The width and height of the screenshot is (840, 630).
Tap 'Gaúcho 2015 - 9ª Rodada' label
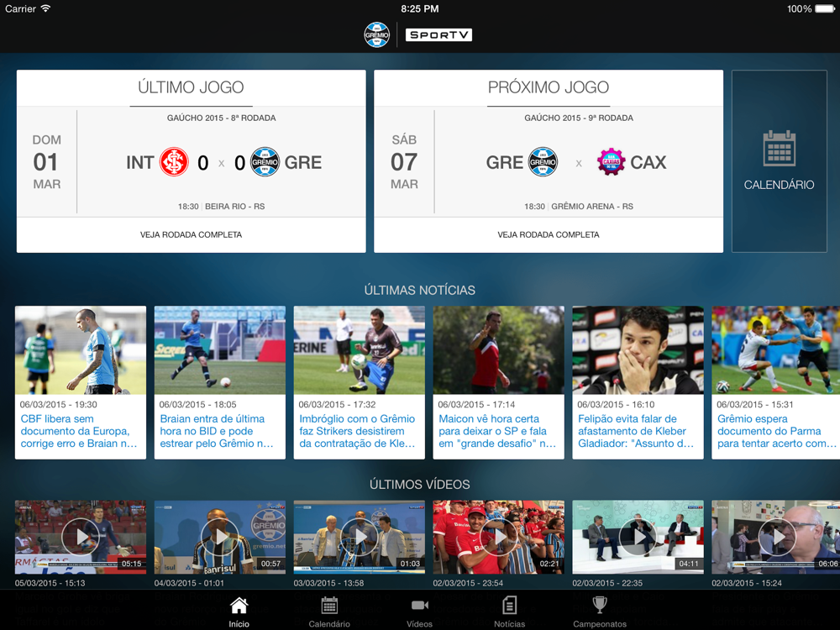tap(579, 118)
